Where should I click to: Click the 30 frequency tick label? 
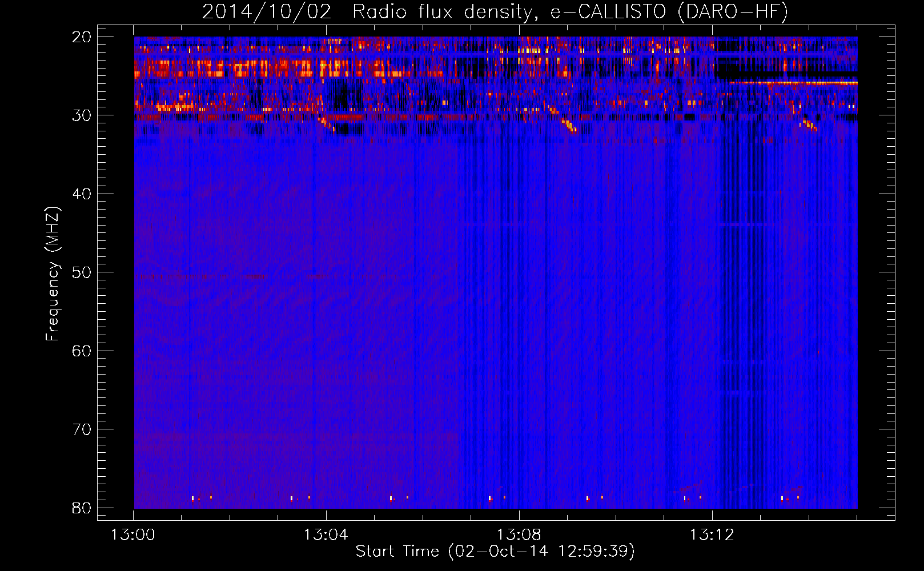(82, 115)
